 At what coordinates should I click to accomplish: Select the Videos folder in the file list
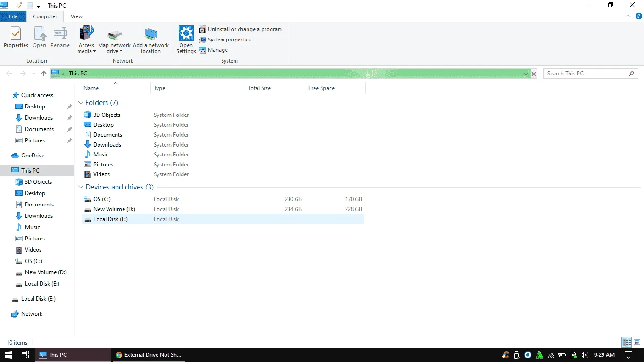(101, 174)
